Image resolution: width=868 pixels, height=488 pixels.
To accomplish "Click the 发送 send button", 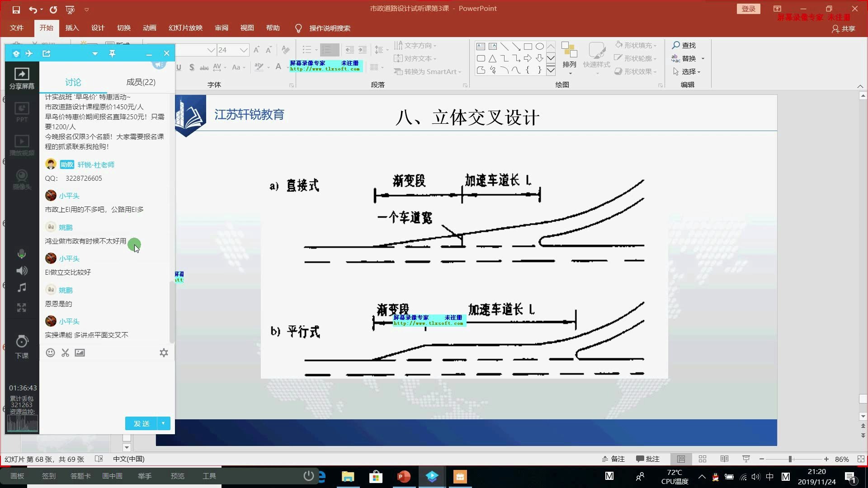I will coord(141,423).
